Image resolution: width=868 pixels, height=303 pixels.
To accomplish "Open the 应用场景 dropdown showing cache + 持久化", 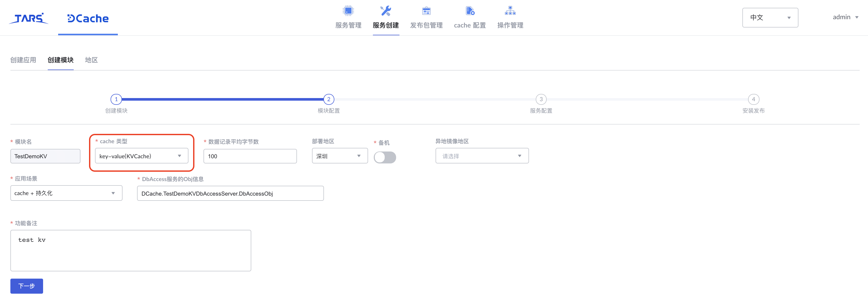I will 66,193.
